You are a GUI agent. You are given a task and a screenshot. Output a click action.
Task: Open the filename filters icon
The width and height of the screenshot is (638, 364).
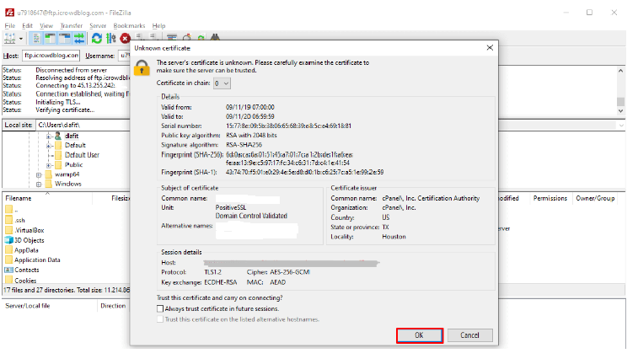(x=172, y=38)
